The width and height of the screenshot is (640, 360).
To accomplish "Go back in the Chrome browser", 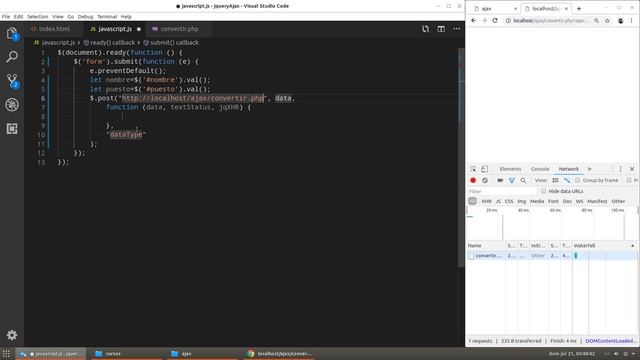I will click(x=473, y=20).
